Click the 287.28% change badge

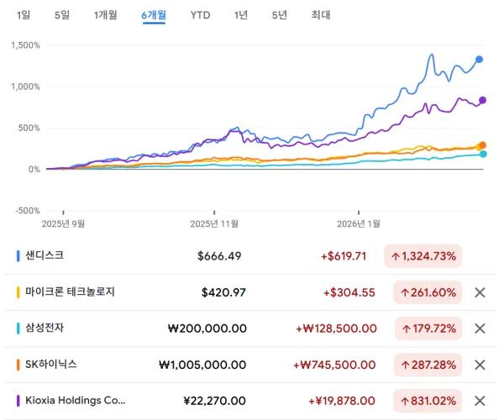click(428, 365)
